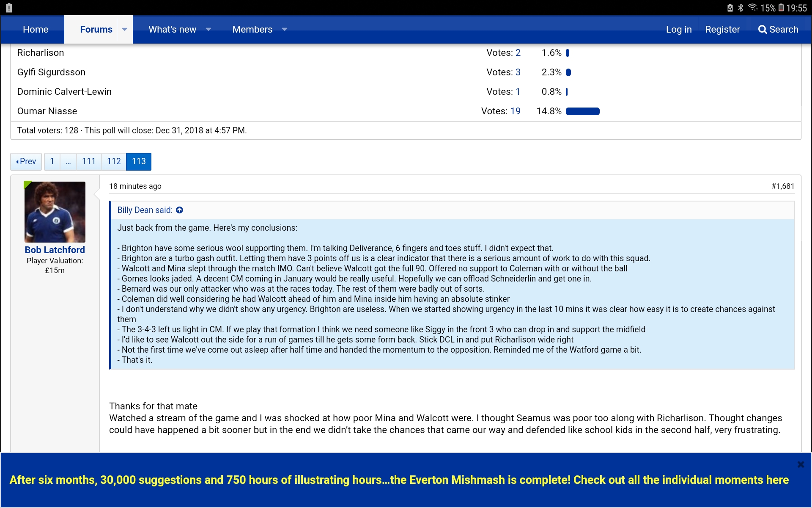Go to page 112
Screen dimensions: 812x508
114,161
